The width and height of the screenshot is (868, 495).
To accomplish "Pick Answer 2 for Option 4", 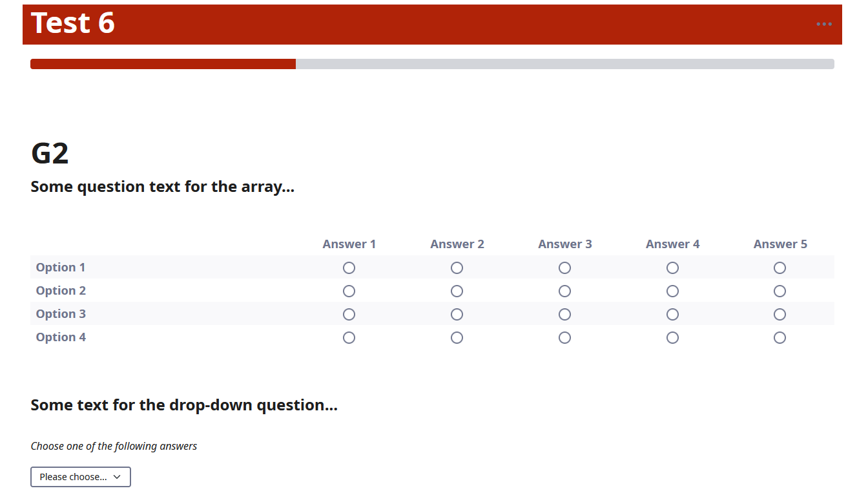I will [x=457, y=337].
